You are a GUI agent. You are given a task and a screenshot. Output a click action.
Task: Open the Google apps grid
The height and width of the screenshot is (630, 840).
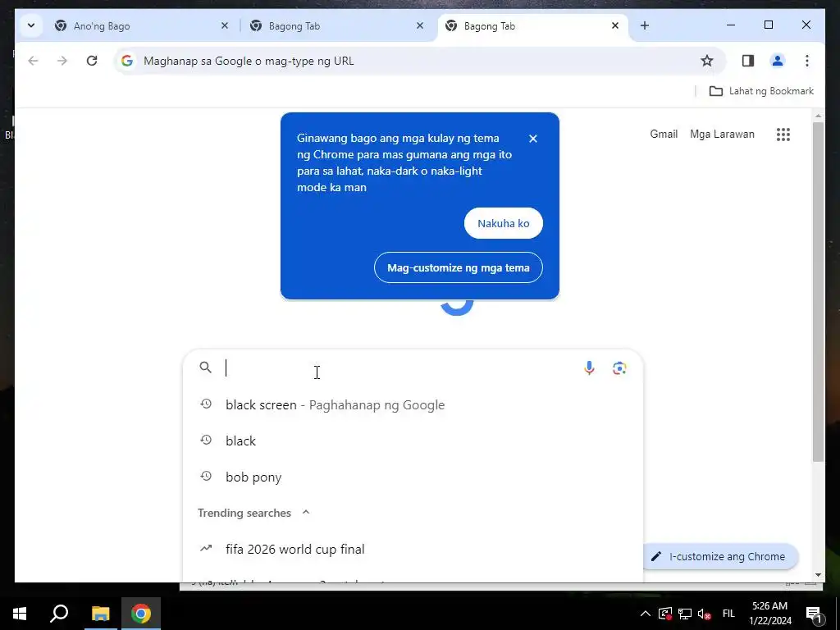click(783, 135)
